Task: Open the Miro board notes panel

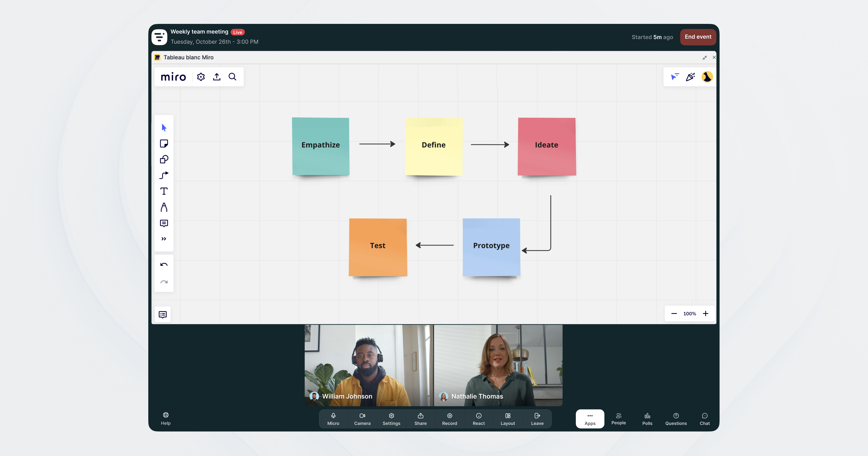Action: (x=163, y=314)
